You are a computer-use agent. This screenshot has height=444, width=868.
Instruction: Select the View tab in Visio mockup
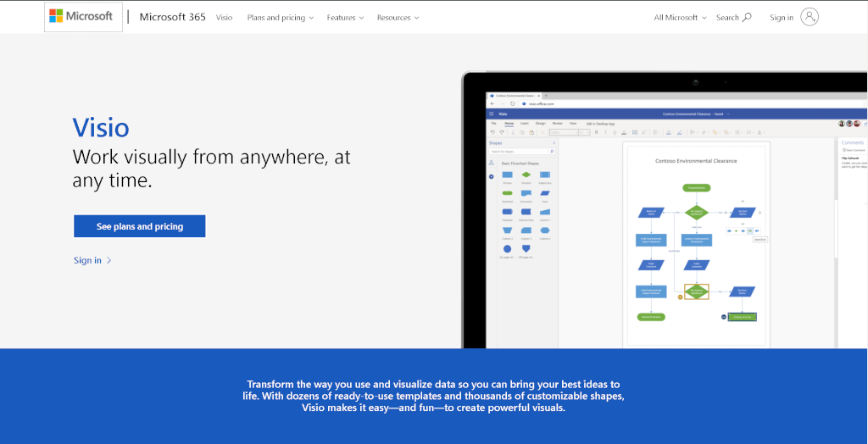pyautogui.click(x=573, y=124)
